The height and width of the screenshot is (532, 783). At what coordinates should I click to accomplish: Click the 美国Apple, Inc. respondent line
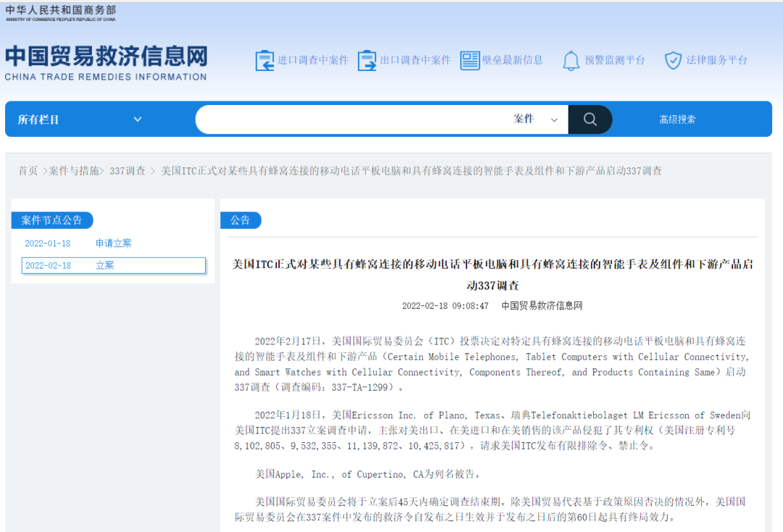click(x=368, y=474)
